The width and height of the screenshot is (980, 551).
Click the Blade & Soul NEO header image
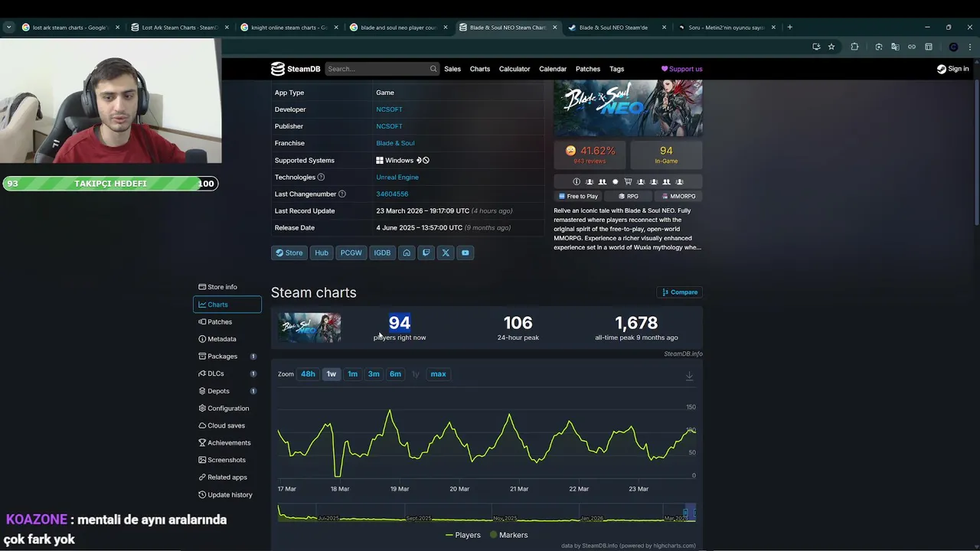pyautogui.click(x=628, y=108)
